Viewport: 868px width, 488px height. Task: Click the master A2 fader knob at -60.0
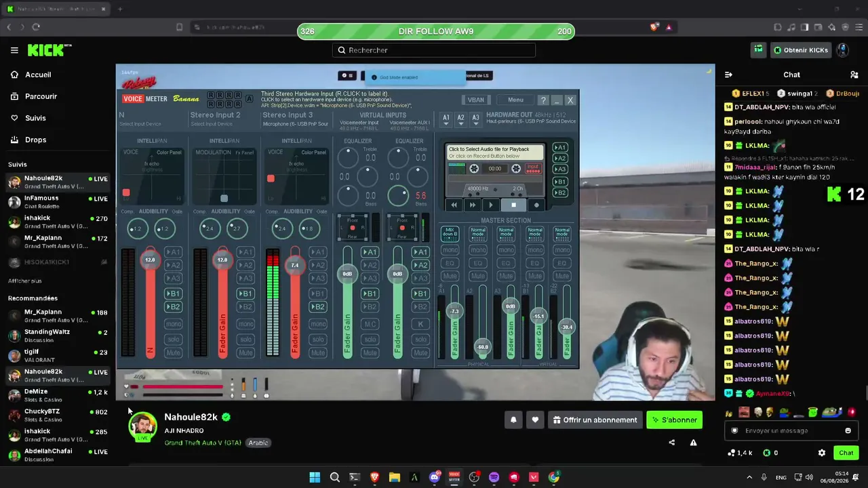click(x=482, y=347)
